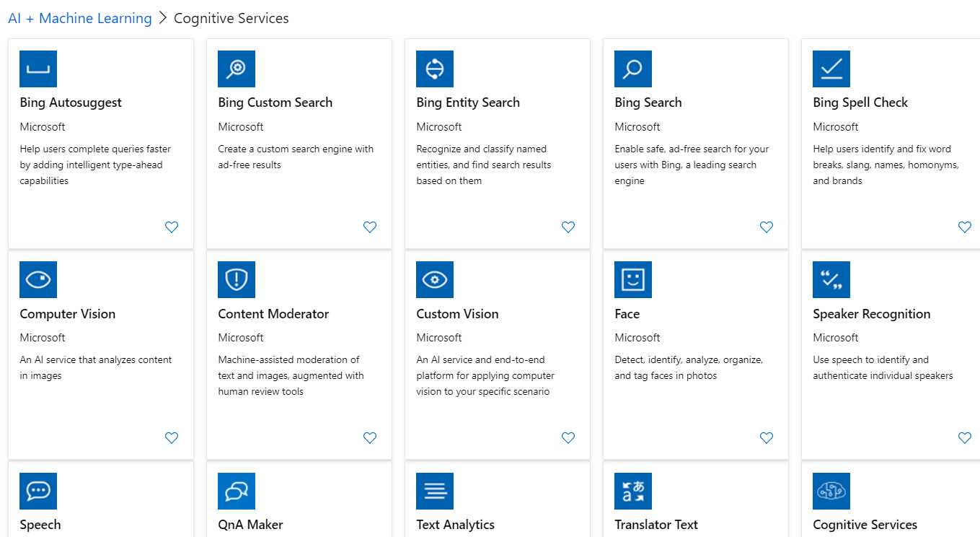Click the Text Analytics service title
Viewport: 980px width, 537px height.
[455, 525]
